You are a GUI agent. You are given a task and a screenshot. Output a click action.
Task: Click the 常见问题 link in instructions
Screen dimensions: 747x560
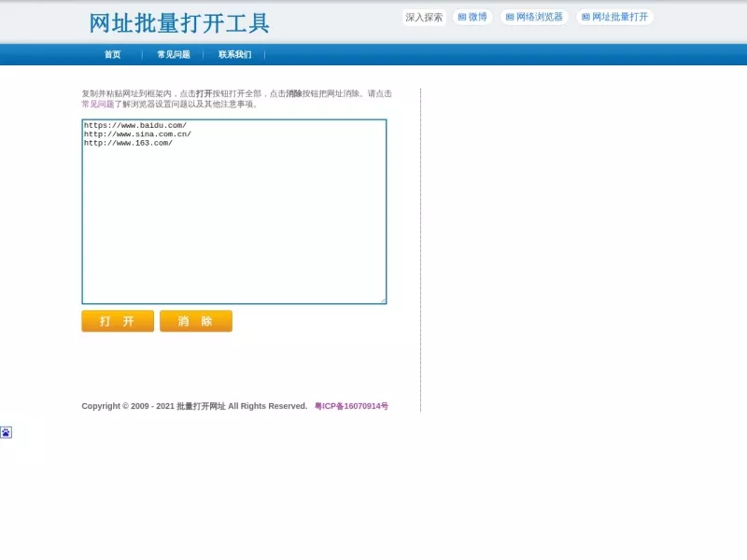click(x=98, y=104)
